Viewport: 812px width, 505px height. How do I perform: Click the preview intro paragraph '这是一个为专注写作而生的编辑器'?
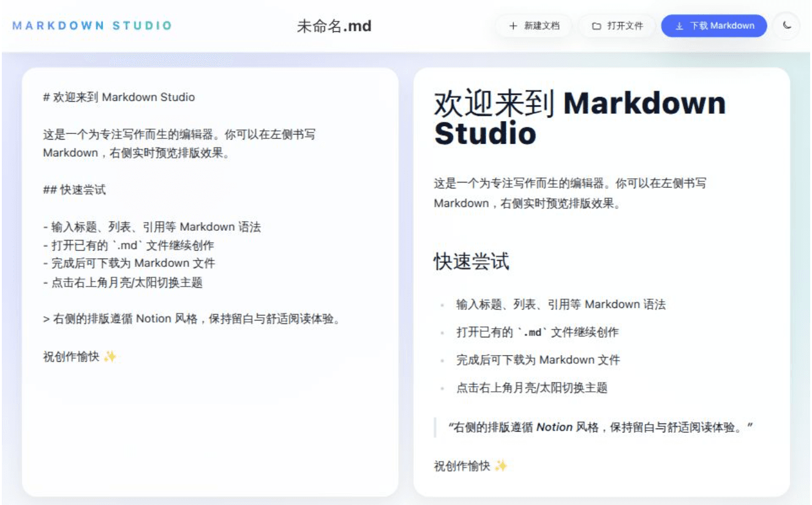570,193
